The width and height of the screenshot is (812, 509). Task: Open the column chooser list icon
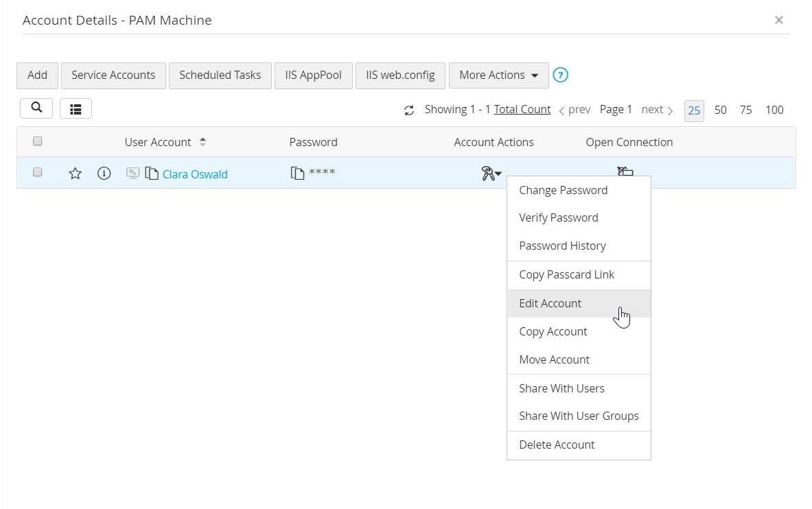[76, 109]
